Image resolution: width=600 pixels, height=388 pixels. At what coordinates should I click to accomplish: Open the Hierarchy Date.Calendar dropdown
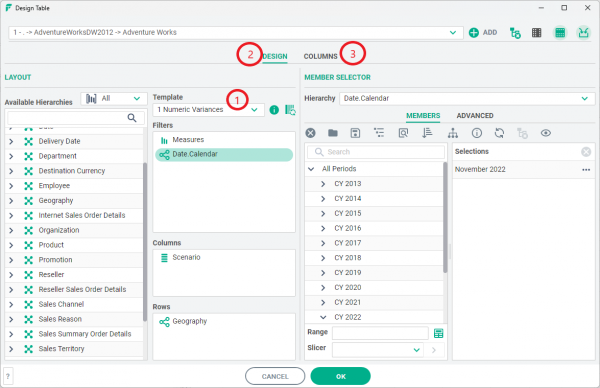point(467,98)
